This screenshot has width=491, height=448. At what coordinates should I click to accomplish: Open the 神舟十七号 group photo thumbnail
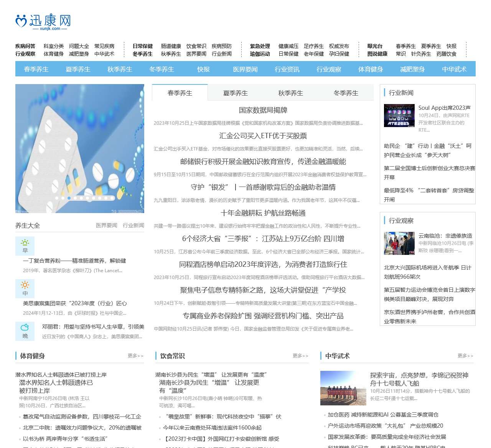343,388
